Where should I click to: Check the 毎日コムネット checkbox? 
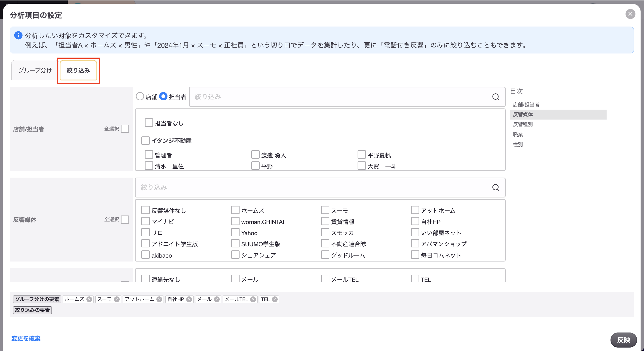click(x=415, y=255)
